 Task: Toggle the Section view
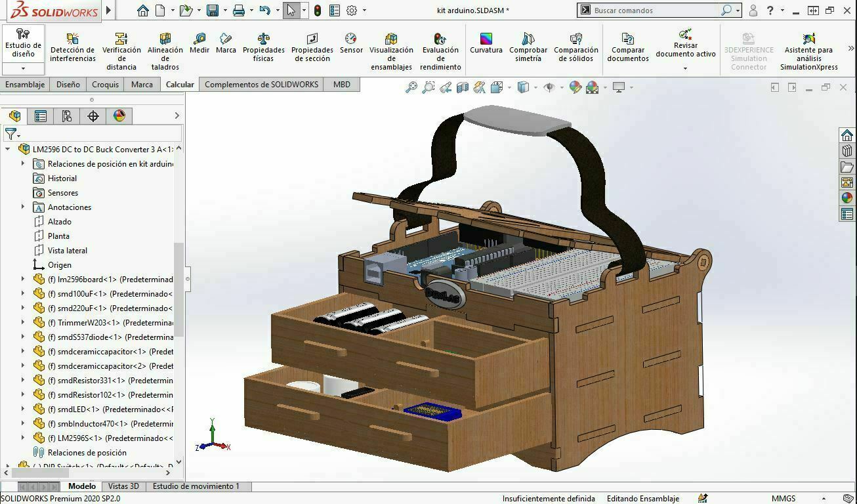tap(463, 87)
